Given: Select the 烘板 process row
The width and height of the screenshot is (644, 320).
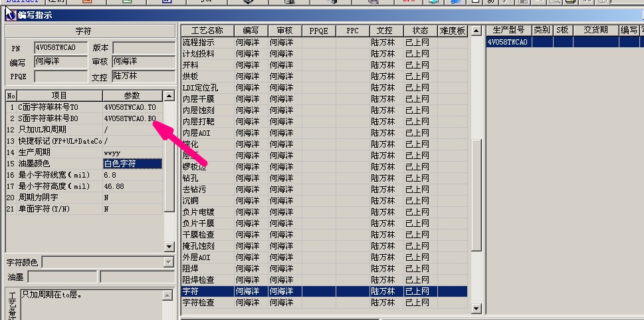Looking at the screenshot, I should click(324, 77).
